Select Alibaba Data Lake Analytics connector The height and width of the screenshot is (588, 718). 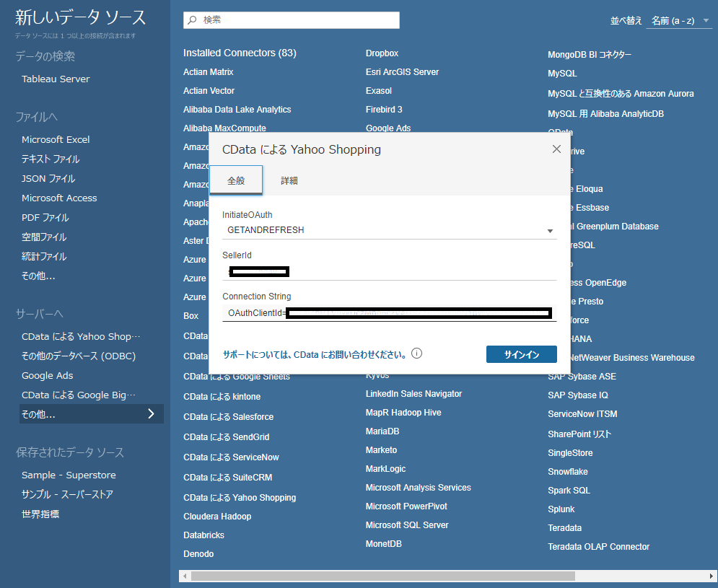tap(237, 110)
